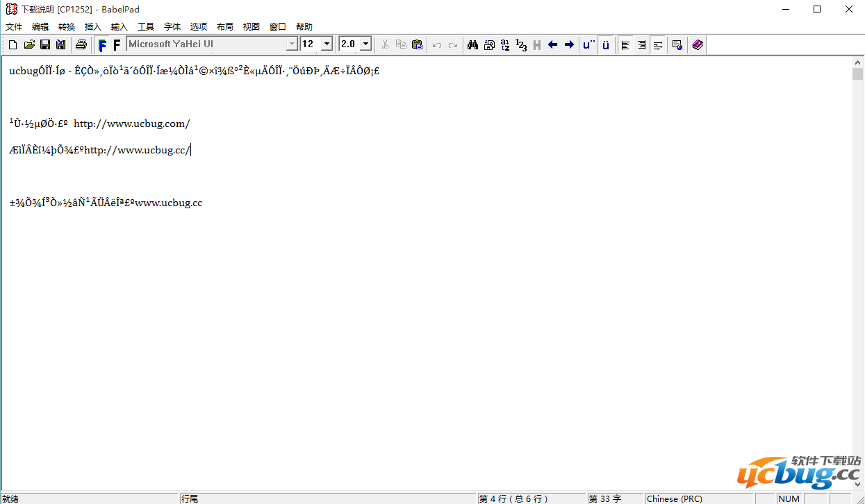The image size is (865, 504).
Task: Open the purple book icon in toolbar
Action: (x=698, y=45)
